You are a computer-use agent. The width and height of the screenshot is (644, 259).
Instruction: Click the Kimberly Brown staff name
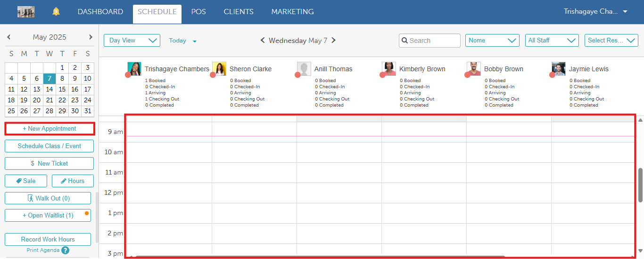tap(422, 69)
